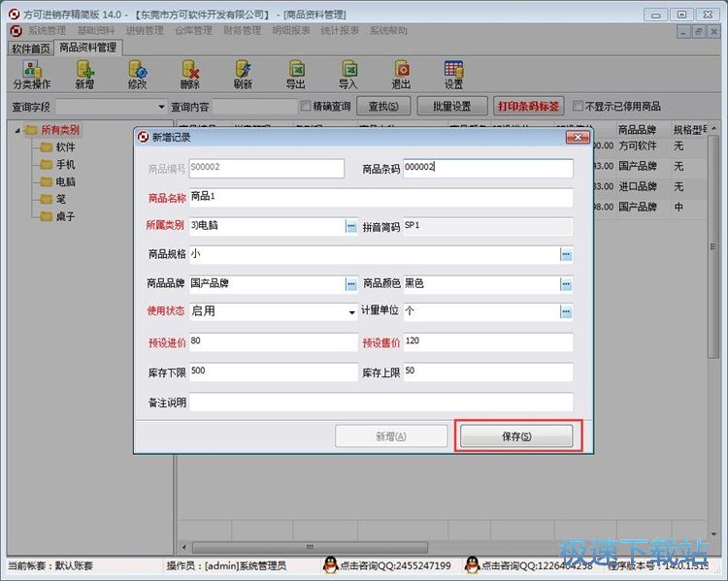Click the 预设进价 input field
The height and width of the screenshot is (581, 728).
point(274,342)
